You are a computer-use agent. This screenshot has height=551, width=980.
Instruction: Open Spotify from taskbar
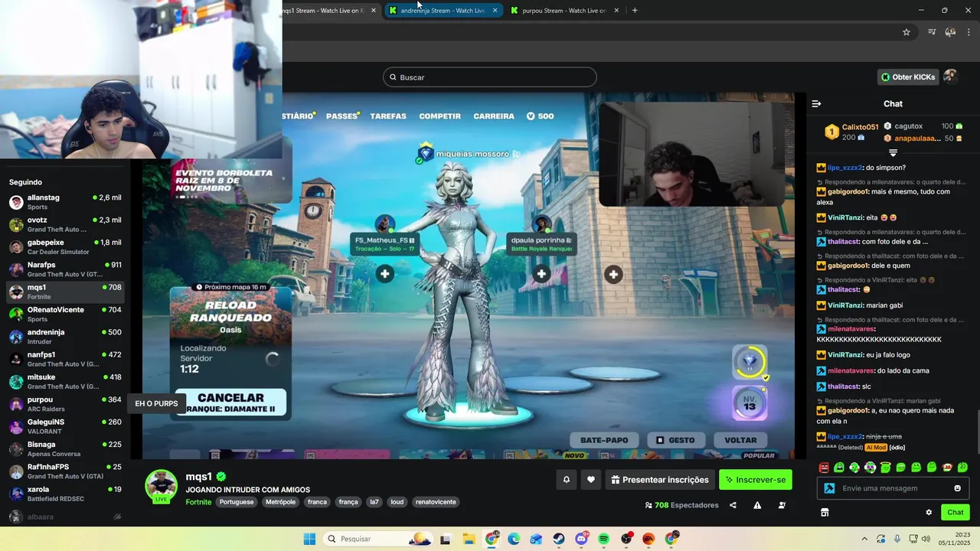[x=604, y=539]
